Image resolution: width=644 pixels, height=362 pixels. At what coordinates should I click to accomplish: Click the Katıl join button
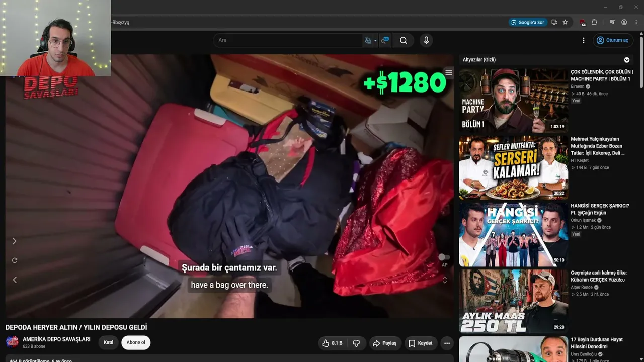[108, 343]
